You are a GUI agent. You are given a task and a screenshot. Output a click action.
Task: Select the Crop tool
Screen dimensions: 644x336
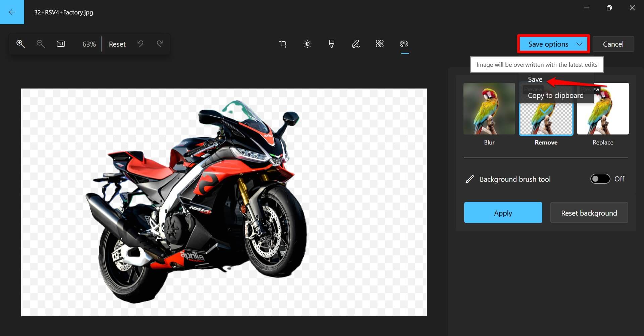pos(283,44)
